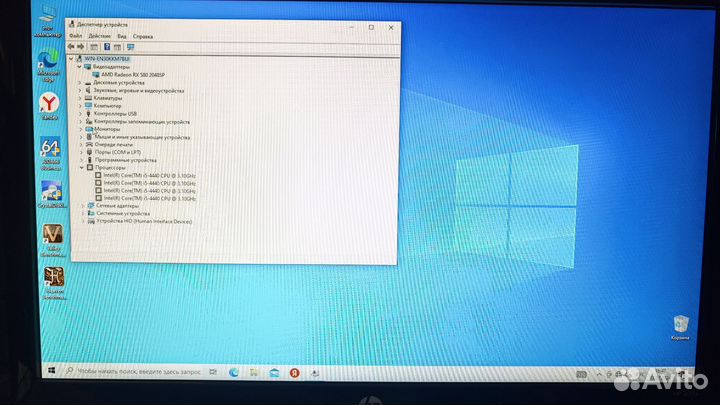This screenshot has height=405, width=720.
Task: Open the Yandex browser desktop shortcut
Action: [x=49, y=106]
